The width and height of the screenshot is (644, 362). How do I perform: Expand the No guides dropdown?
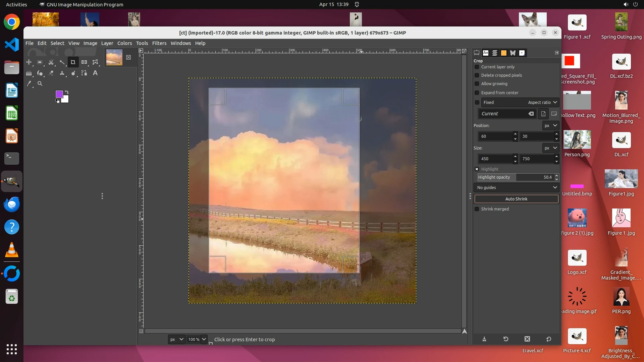pyautogui.click(x=516, y=188)
